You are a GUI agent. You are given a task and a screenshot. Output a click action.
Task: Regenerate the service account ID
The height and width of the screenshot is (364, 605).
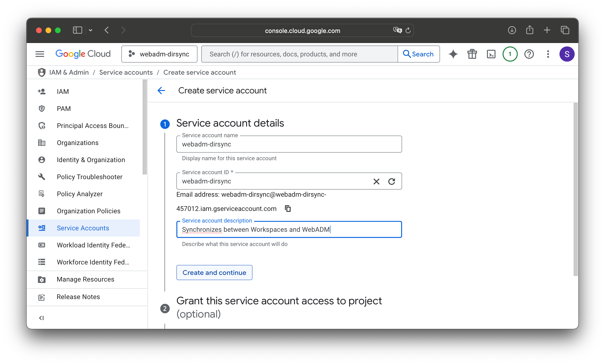tap(392, 181)
